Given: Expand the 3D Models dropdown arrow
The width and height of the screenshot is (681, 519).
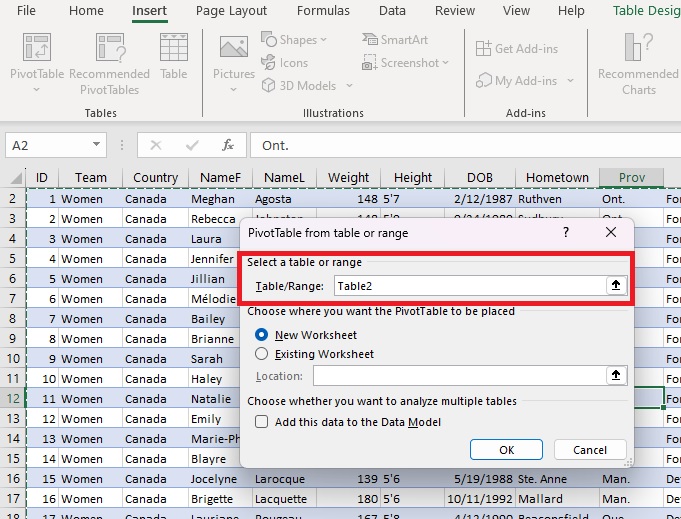Looking at the screenshot, I should coord(350,86).
